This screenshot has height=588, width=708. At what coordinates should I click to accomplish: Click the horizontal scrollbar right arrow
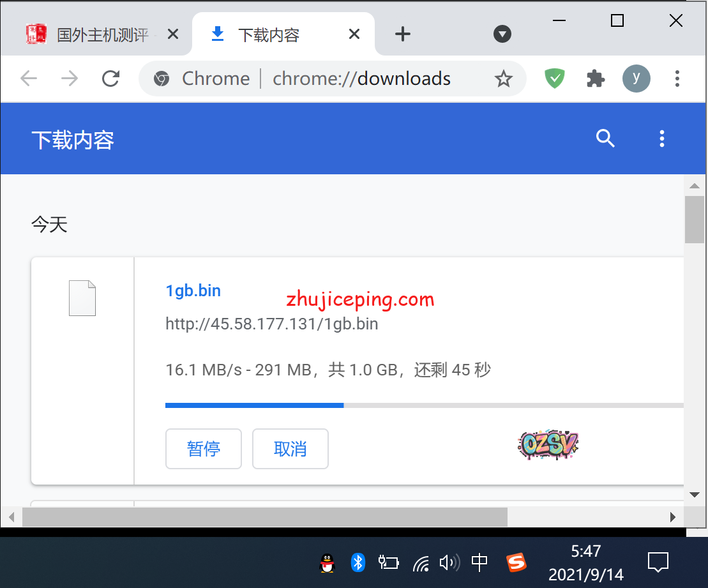click(x=672, y=516)
